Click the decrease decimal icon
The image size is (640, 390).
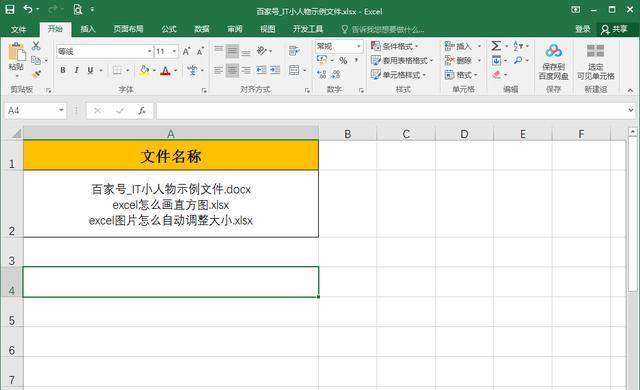coord(336,74)
